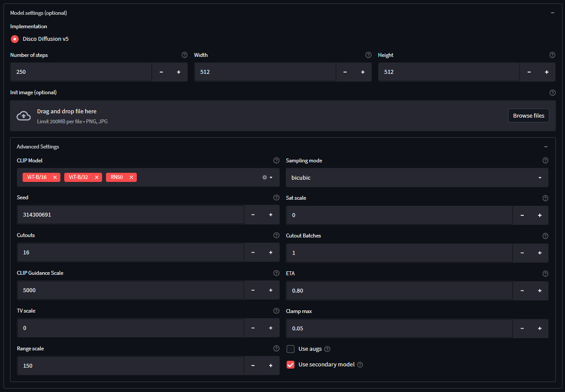This screenshot has width=565, height=392.
Task: Click the Drag and drop file upload area
Action: 283,116
